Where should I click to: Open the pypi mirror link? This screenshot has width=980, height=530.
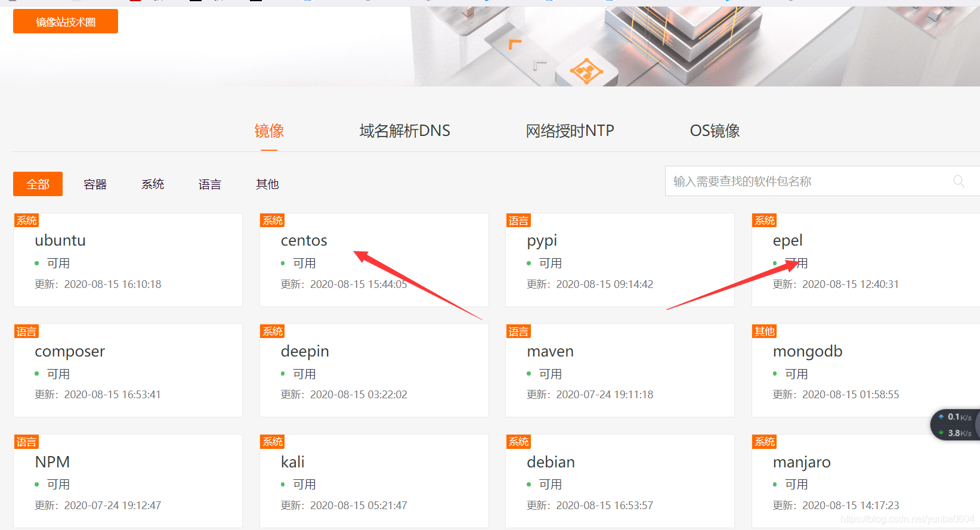tap(542, 241)
